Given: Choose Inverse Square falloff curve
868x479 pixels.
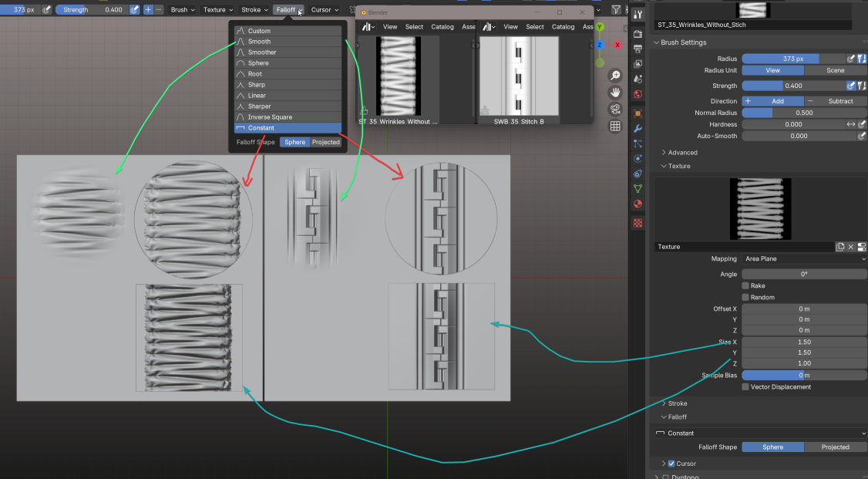Looking at the screenshot, I should pos(288,116).
